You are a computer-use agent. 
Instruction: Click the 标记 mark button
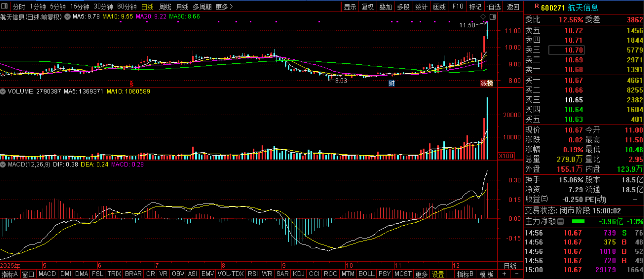[475, 7]
